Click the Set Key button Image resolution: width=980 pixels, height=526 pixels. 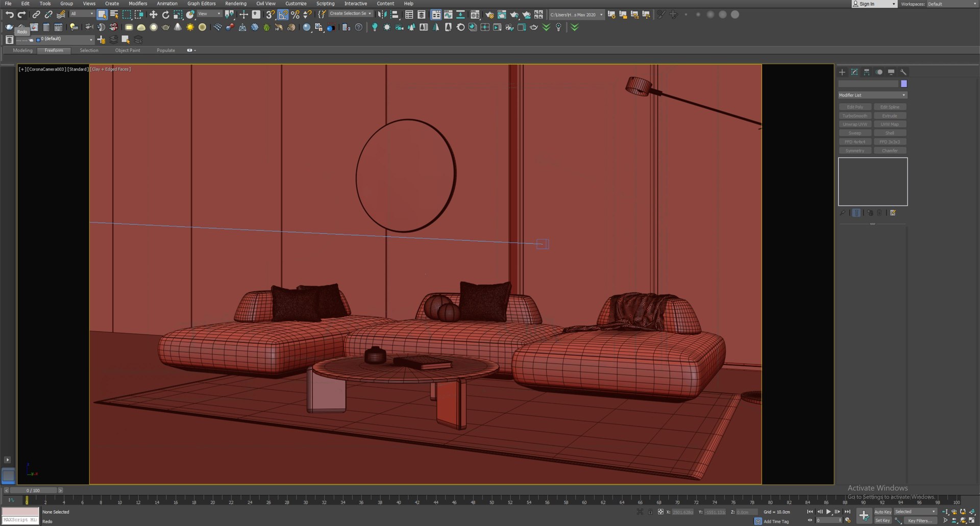[x=883, y=521]
